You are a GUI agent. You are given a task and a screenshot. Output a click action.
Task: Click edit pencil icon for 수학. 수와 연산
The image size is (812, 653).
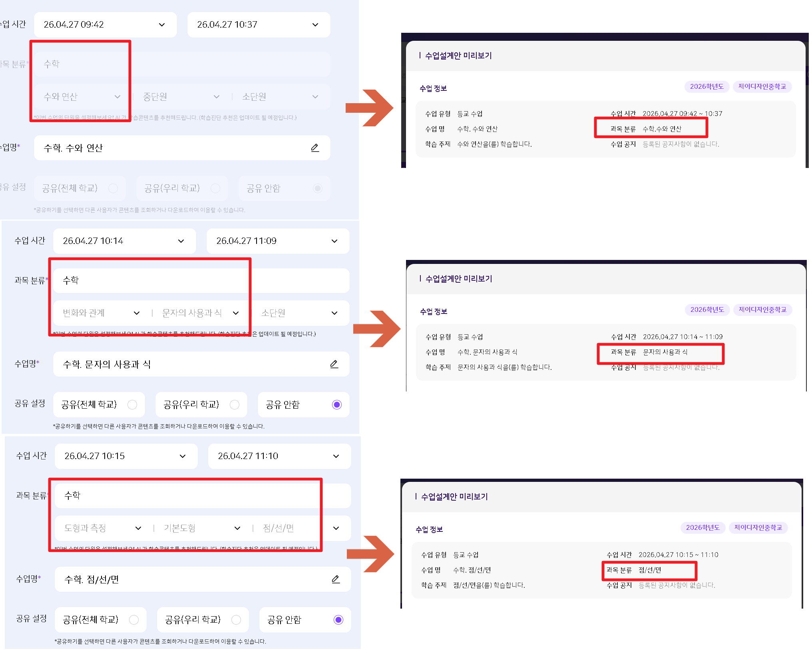(x=315, y=148)
